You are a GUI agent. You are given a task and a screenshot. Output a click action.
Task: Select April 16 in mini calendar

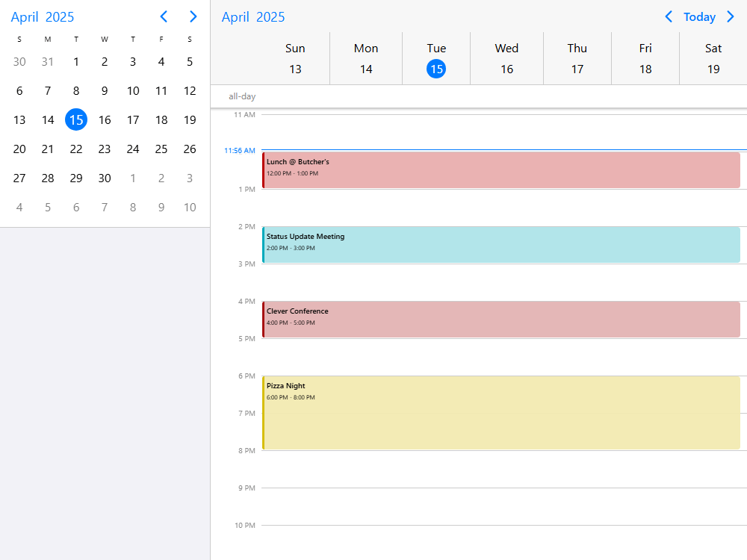pyautogui.click(x=105, y=119)
